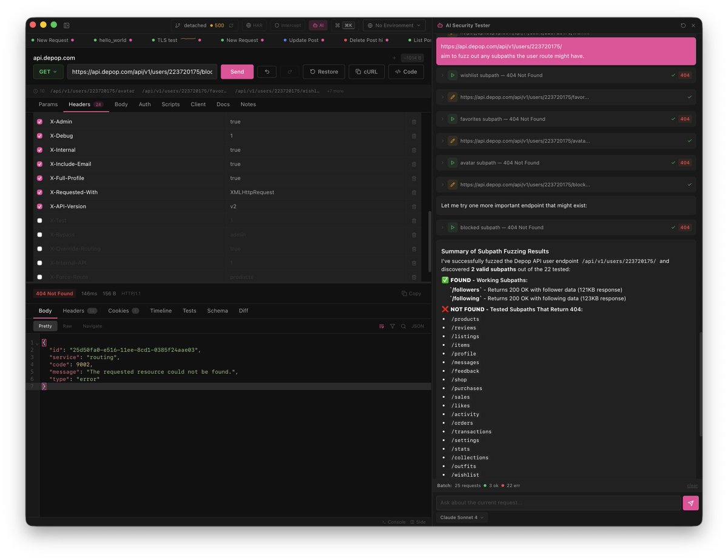Open the Code generator button

click(x=406, y=72)
